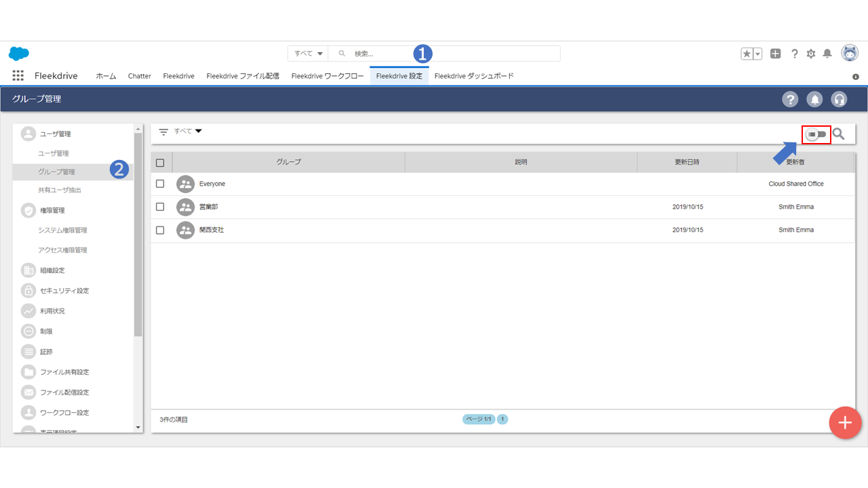Click the Everyone group icon
This screenshot has width=868, height=488.
coord(185,184)
